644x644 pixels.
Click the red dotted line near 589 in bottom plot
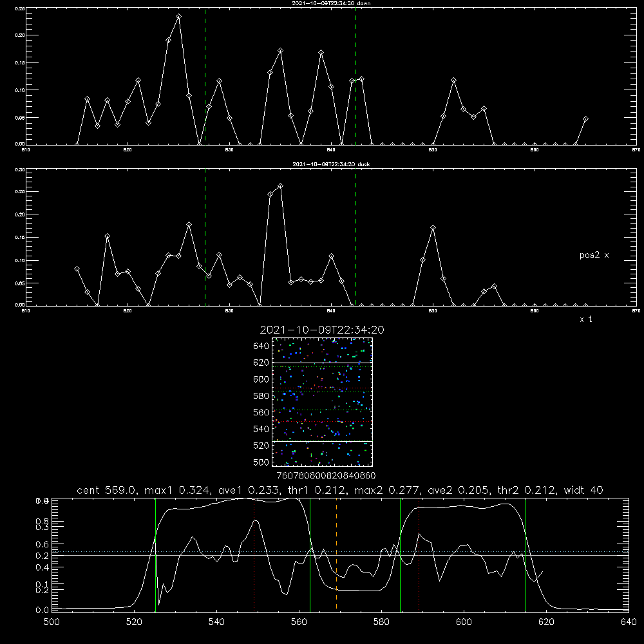tap(419, 554)
